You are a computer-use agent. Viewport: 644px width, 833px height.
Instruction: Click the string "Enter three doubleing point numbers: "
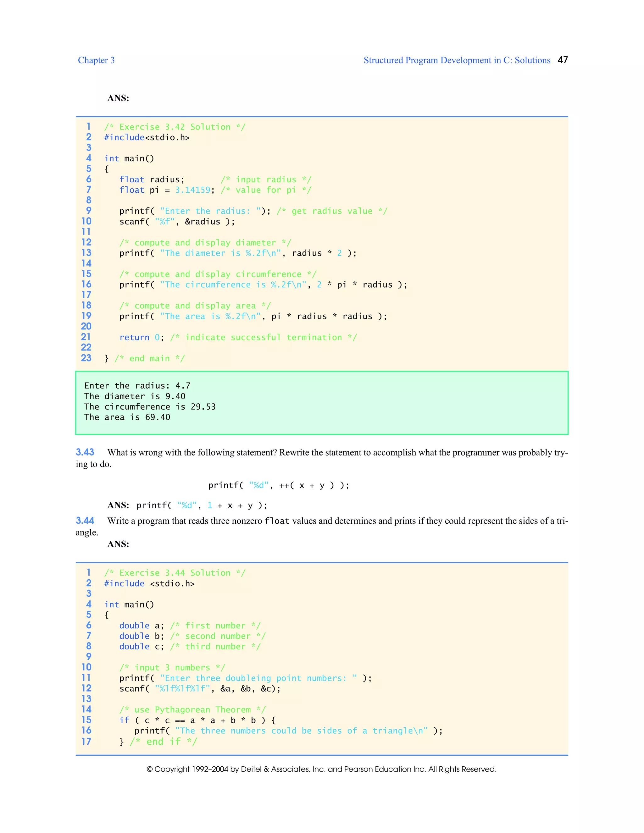coord(258,678)
